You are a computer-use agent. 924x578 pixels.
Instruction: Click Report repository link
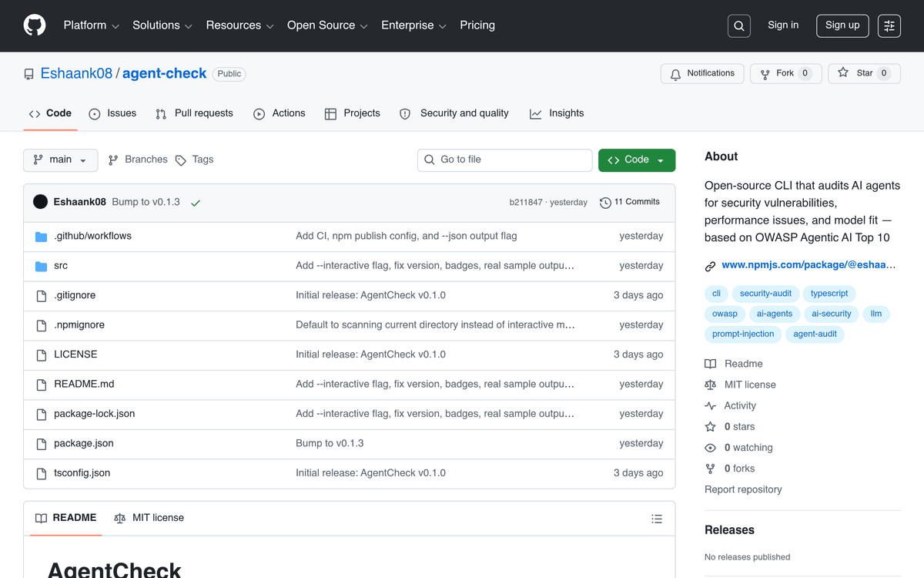pyautogui.click(x=743, y=489)
